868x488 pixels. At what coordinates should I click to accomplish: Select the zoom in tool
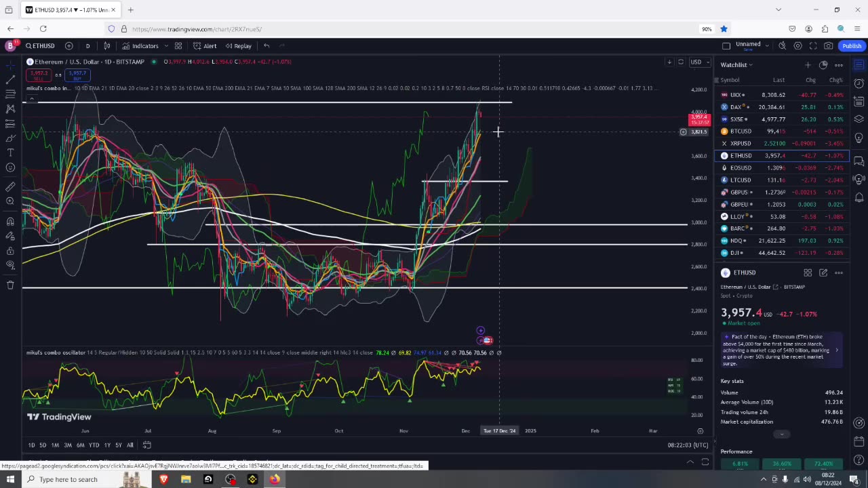pos(10,201)
